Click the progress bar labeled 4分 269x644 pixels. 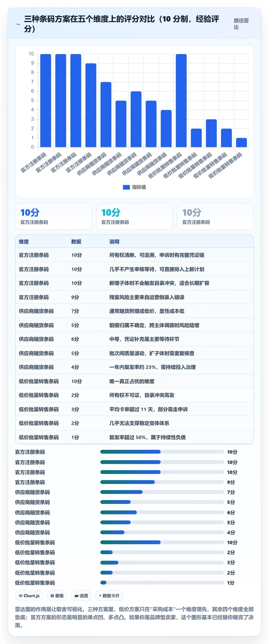click(x=162, y=532)
